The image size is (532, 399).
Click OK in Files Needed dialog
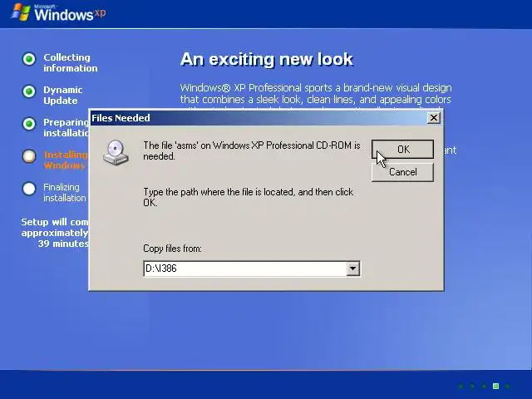click(402, 149)
